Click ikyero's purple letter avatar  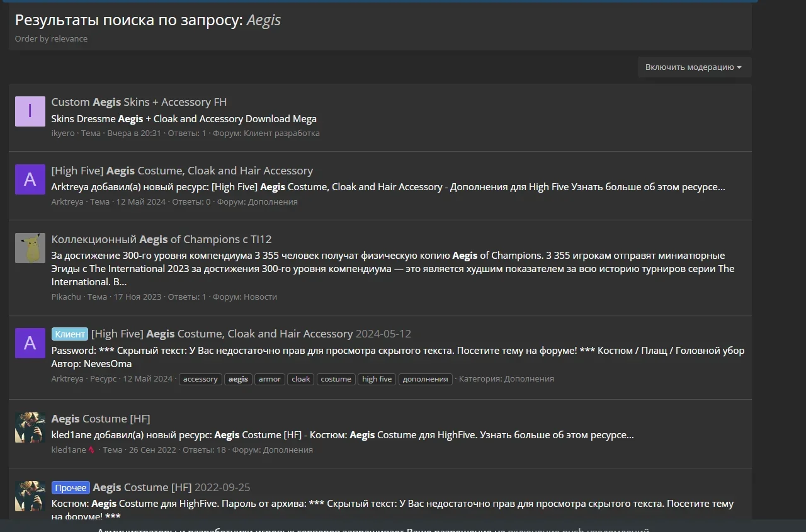pyautogui.click(x=30, y=111)
